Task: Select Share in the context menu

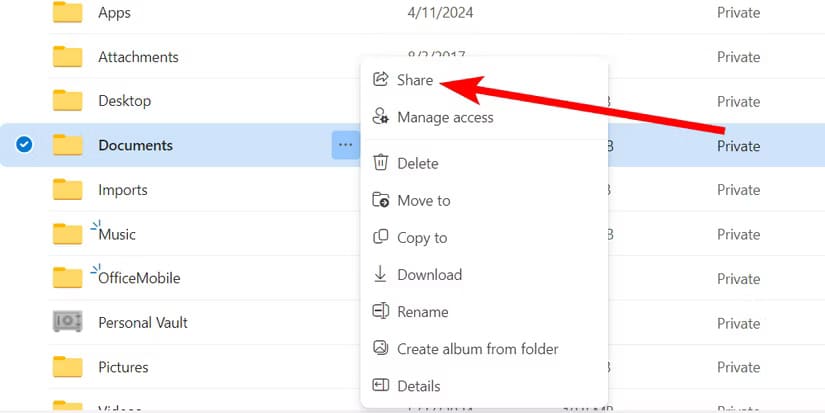Action: pos(484,80)
